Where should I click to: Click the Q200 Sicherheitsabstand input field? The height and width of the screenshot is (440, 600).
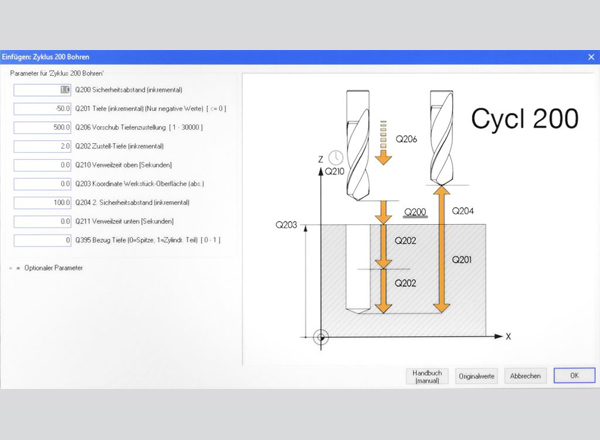tap(42, 90)
